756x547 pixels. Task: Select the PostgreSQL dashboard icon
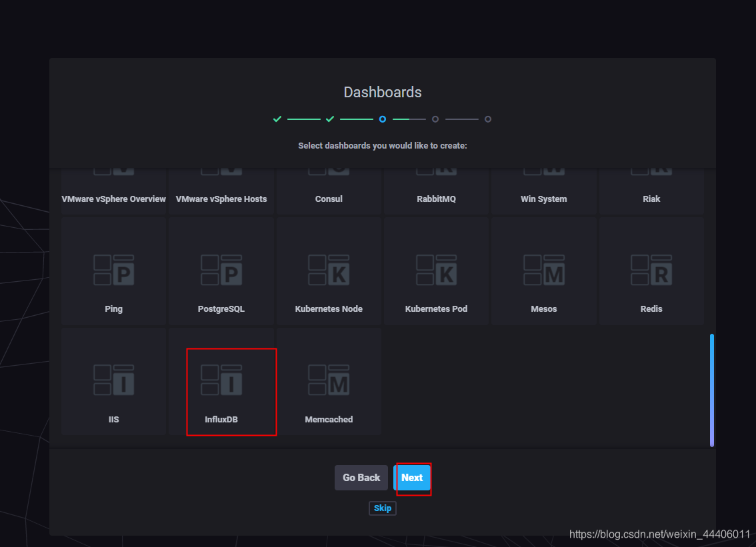click(x=221, y=270)
